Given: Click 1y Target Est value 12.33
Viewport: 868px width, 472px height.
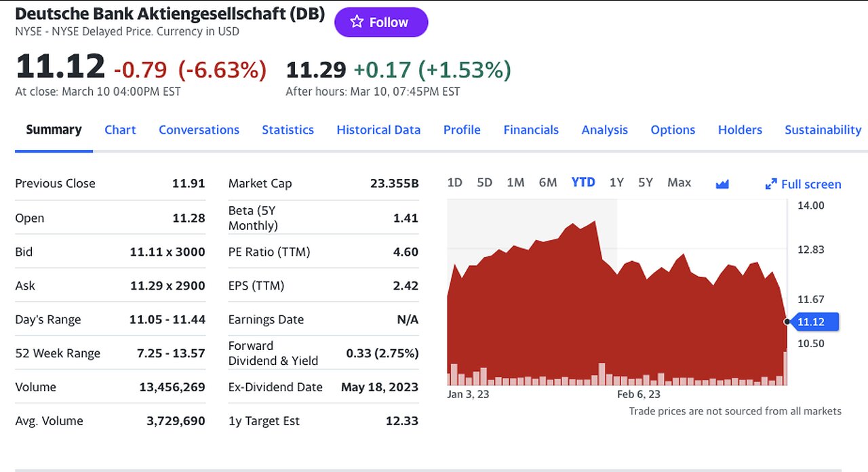Looking at the screenshot, I should click(x=402, y=421).
